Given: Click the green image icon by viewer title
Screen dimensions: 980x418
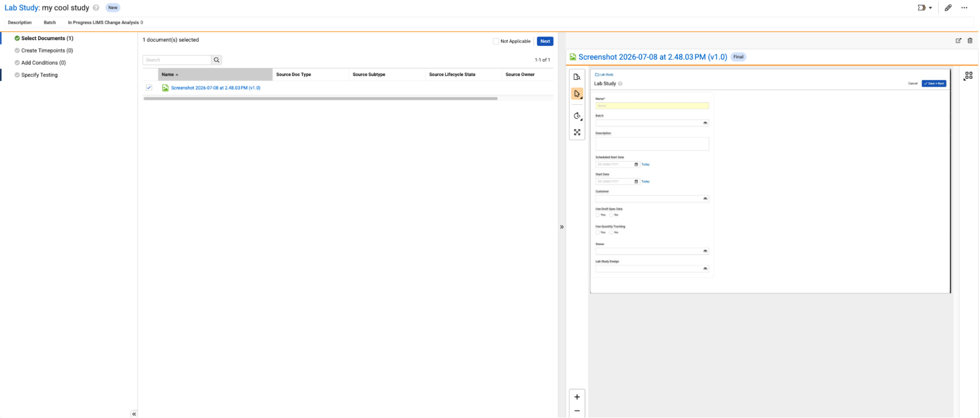Looking at the screenshot, I should pyautogui.click(x=573, y=57).
